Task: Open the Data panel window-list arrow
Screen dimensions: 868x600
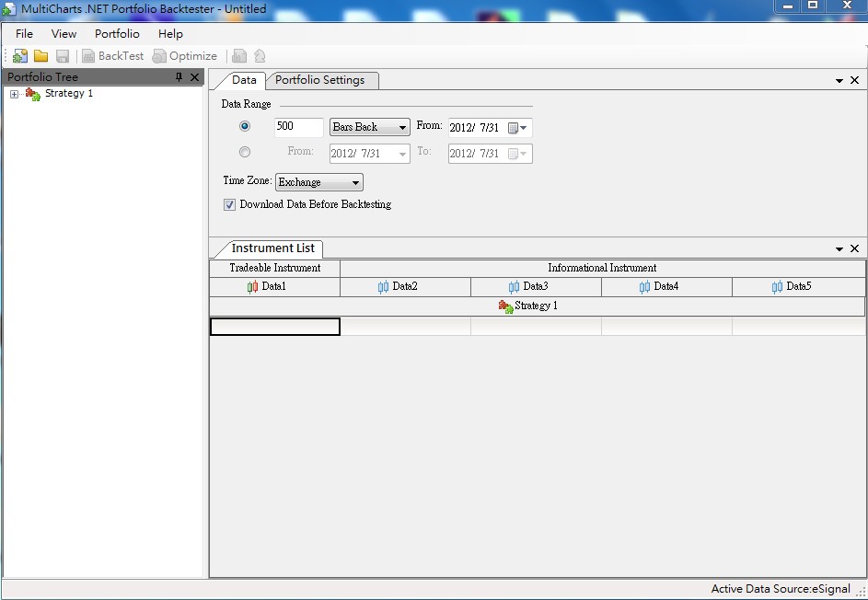Action: (839, 81)
